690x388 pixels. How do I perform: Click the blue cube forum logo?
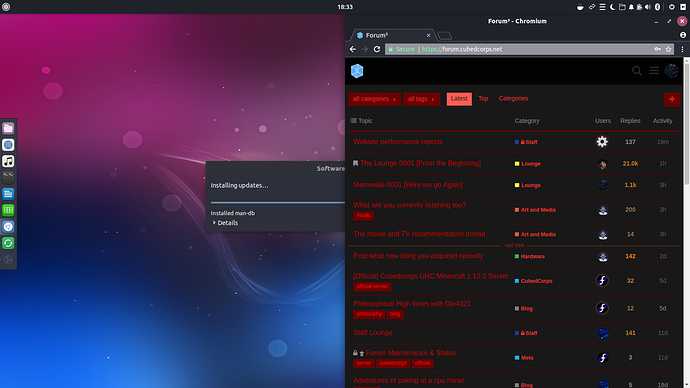pos(357,71)
